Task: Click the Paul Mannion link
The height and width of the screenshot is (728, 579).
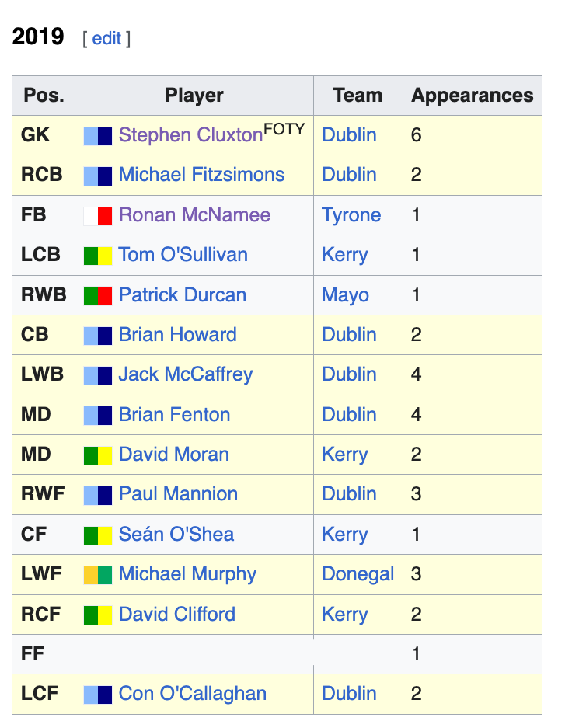Action: (x=178, y=494)
